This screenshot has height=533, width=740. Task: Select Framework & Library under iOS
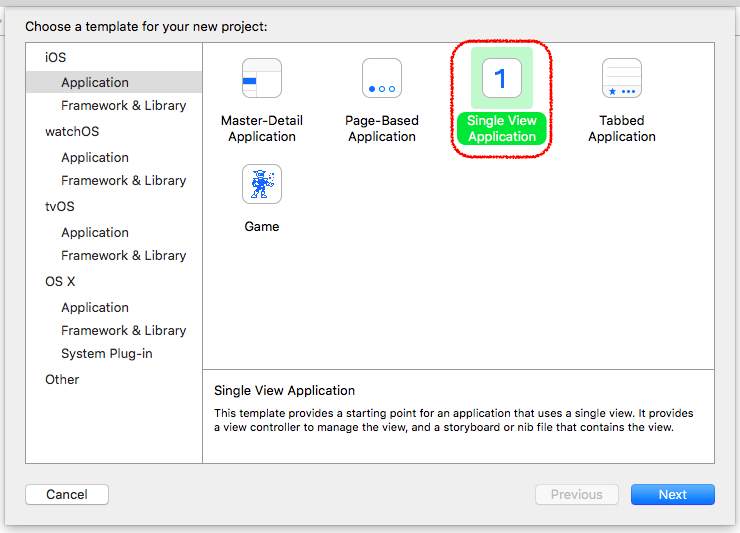point(124,105)
